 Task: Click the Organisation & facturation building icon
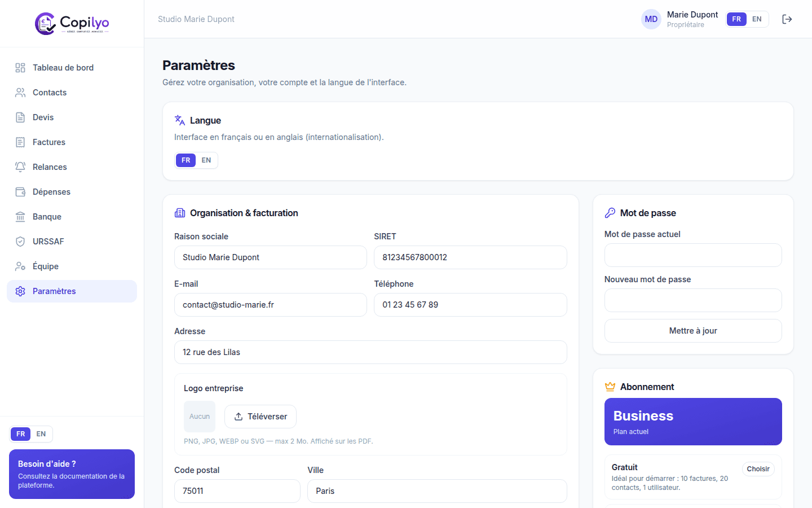pyautogui.click(x=180, y=213)
